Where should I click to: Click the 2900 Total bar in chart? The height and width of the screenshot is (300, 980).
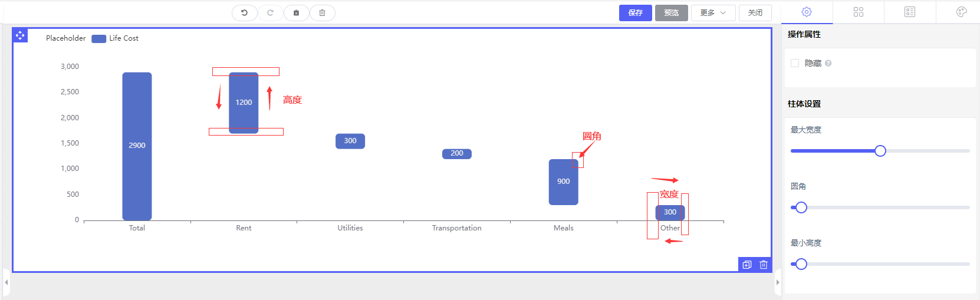click(137, 146)
